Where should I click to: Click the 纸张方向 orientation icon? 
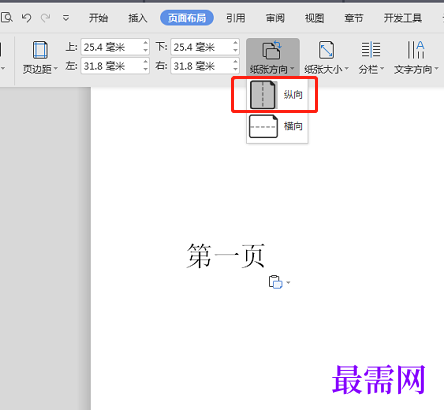tap(272, 50)
